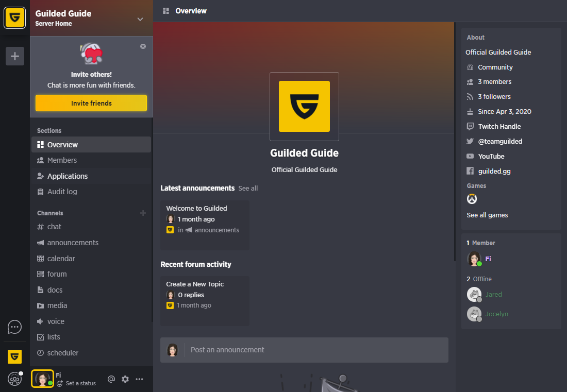Click the three-dot more options icon

[139, 379]
